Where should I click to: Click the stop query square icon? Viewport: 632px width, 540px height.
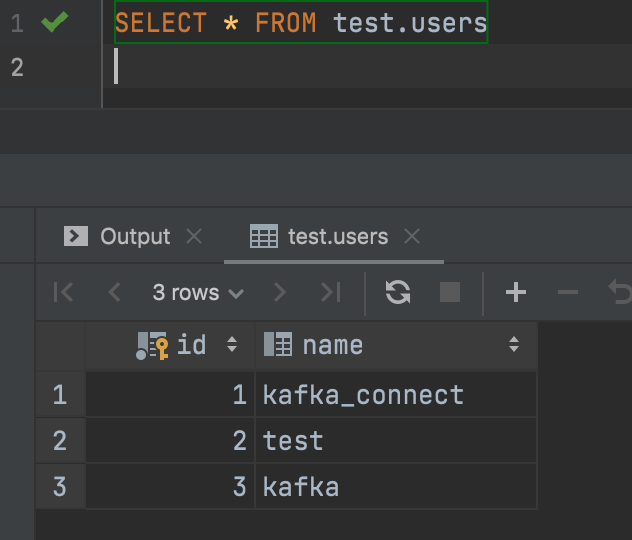pos(450,292)
